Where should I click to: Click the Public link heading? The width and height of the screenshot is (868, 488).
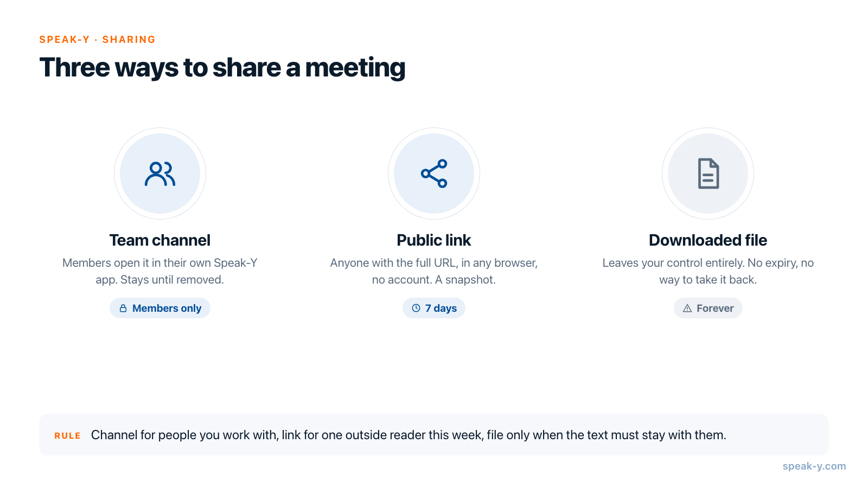(434, 240)
